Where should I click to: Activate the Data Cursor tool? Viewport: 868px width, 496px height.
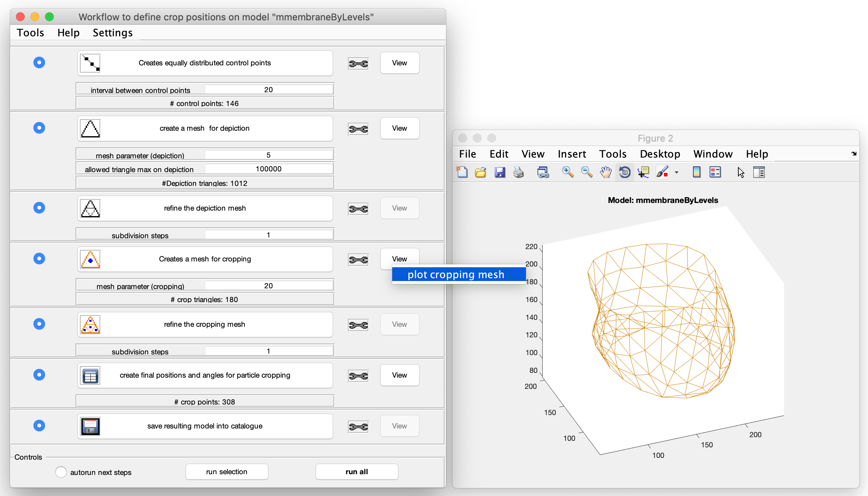click(643, 172)
